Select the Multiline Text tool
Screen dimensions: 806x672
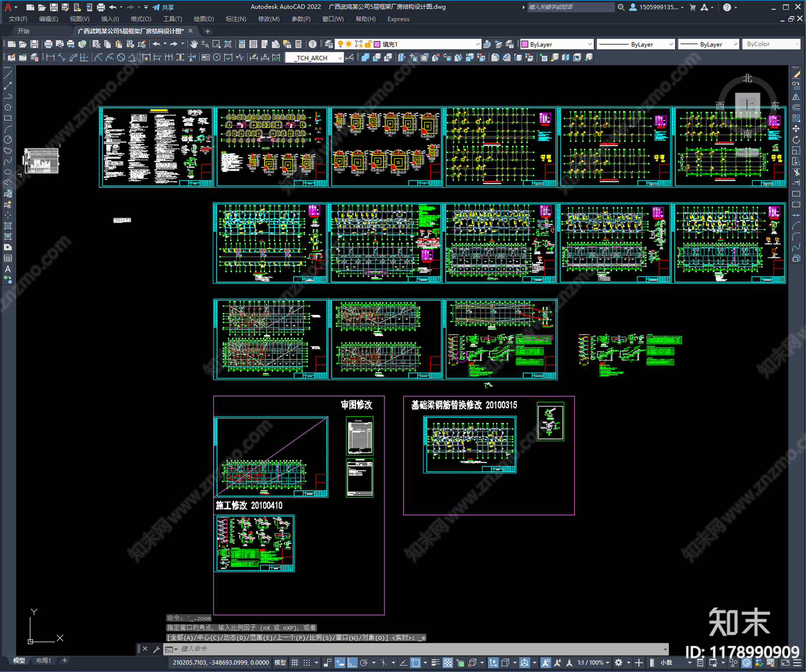coord(8,269)
